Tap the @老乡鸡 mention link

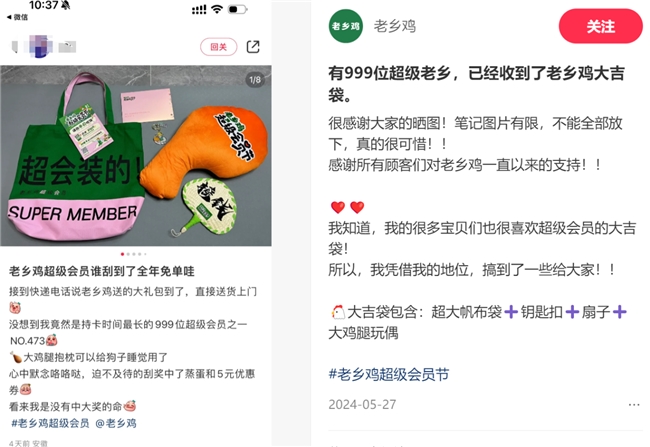[x=116, y=423]
